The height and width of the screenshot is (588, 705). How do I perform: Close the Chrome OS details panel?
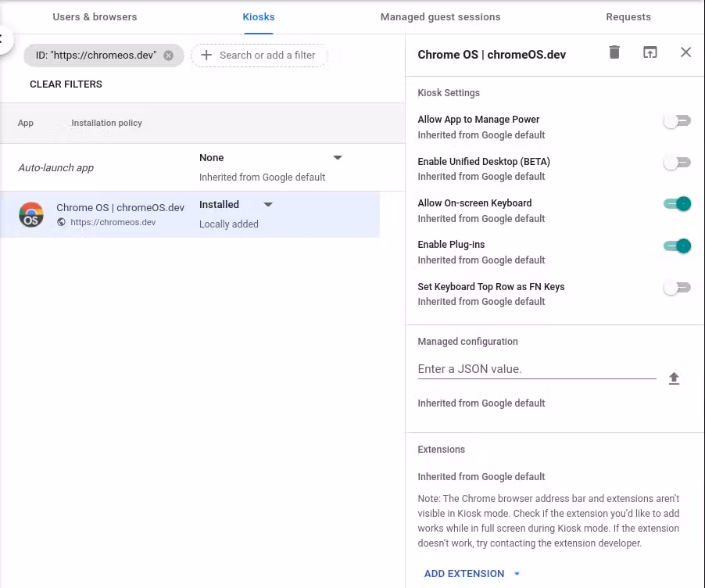point(685,52)
